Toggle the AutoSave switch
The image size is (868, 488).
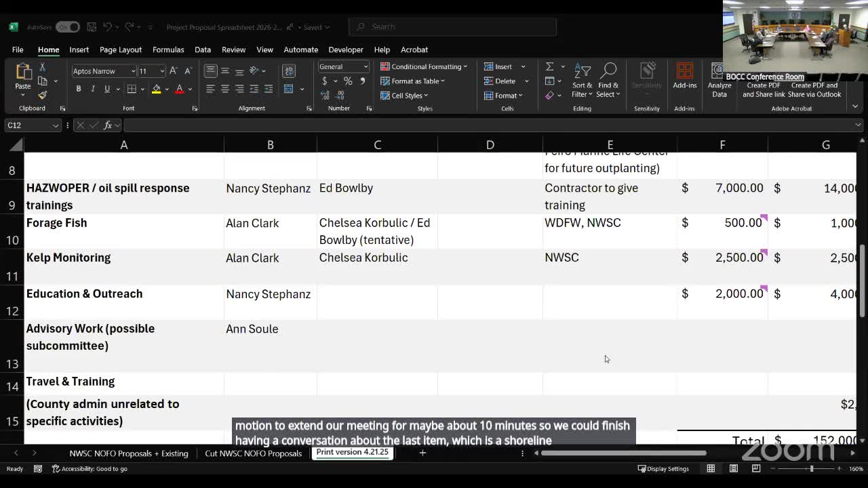[x=67, y=27]
